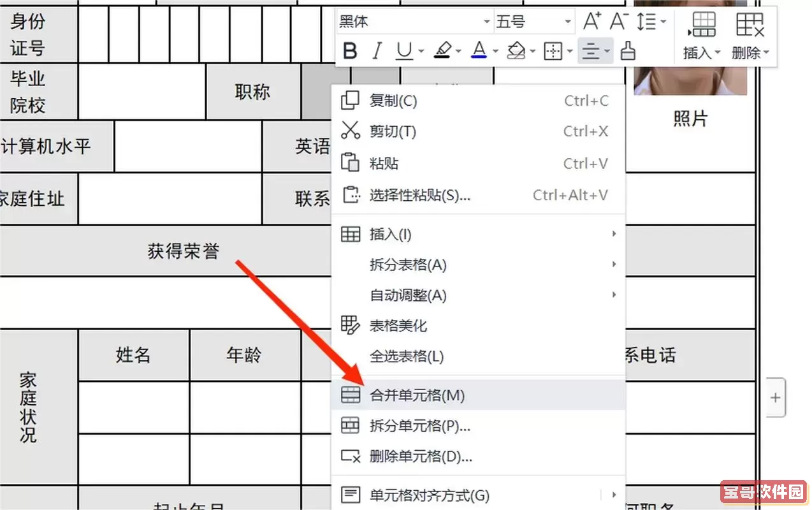Apply underline to selected text

point(404,51)
